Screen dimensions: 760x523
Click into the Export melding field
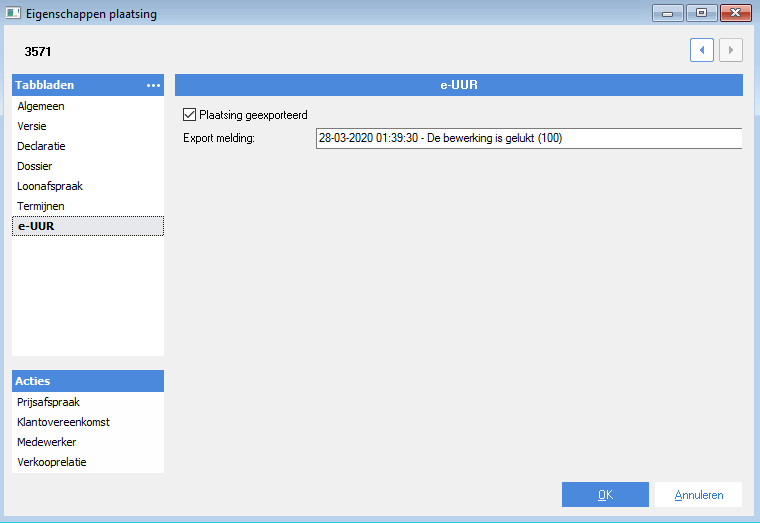[x=529, y=139]
